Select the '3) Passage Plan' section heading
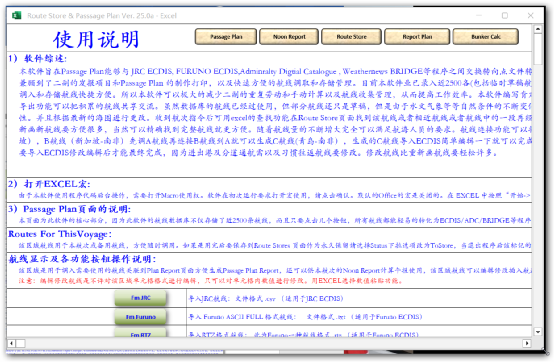The image size is (554, 362). [70, 209]
